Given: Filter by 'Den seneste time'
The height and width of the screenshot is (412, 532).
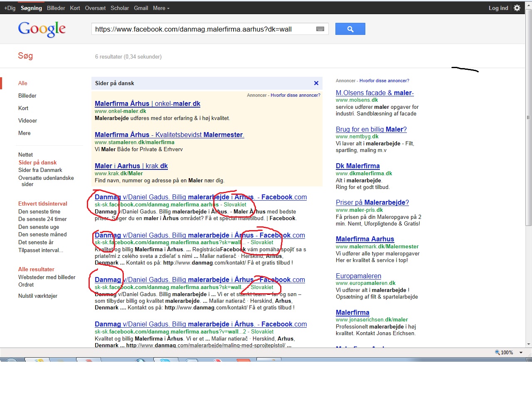Looking at the screenshot, I should (39, 211).
